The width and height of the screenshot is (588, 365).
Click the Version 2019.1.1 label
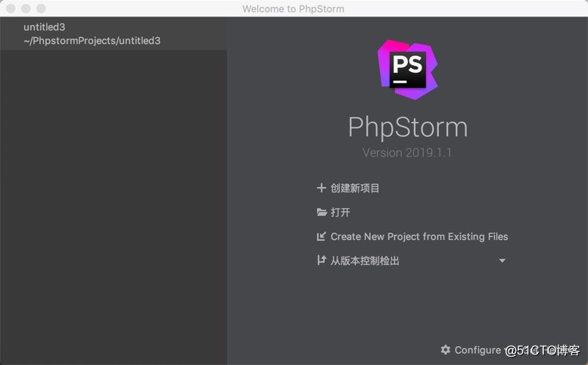[407, 153]
